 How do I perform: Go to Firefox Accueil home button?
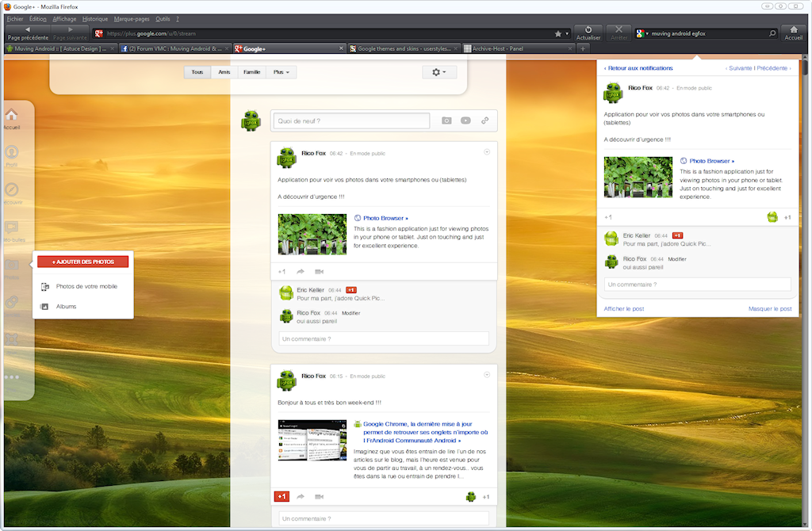tap(793, 33)
